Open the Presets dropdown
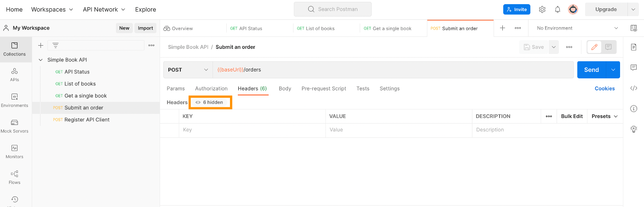 (x=604, y=116)
